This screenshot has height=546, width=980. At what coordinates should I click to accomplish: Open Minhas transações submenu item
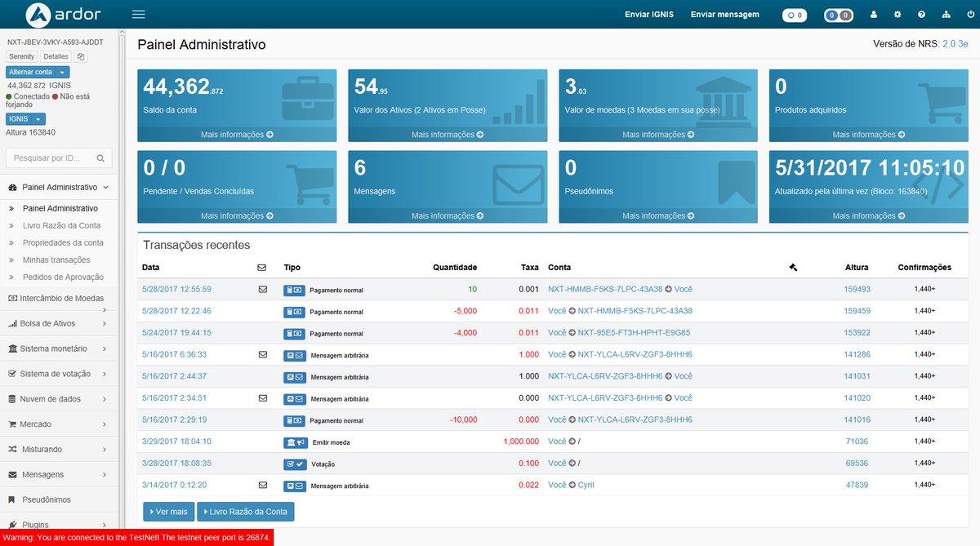[56, 260]
